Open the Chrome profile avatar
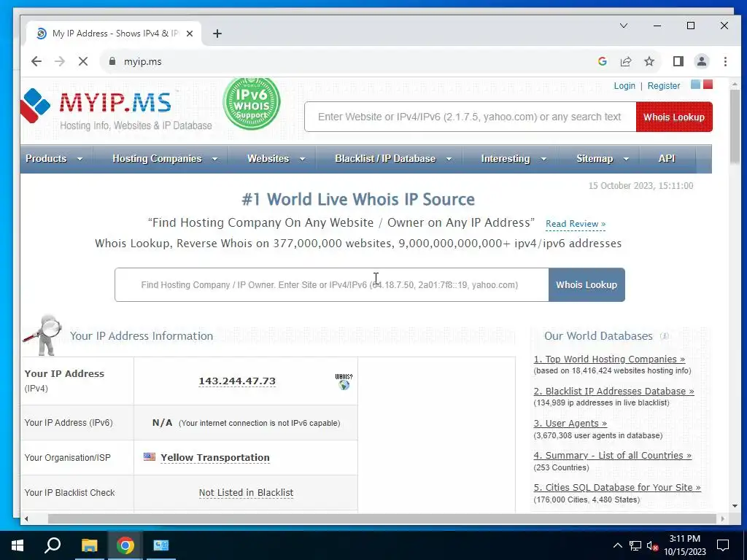Viewport: 747px width, 560px height. tap(701, 61)
